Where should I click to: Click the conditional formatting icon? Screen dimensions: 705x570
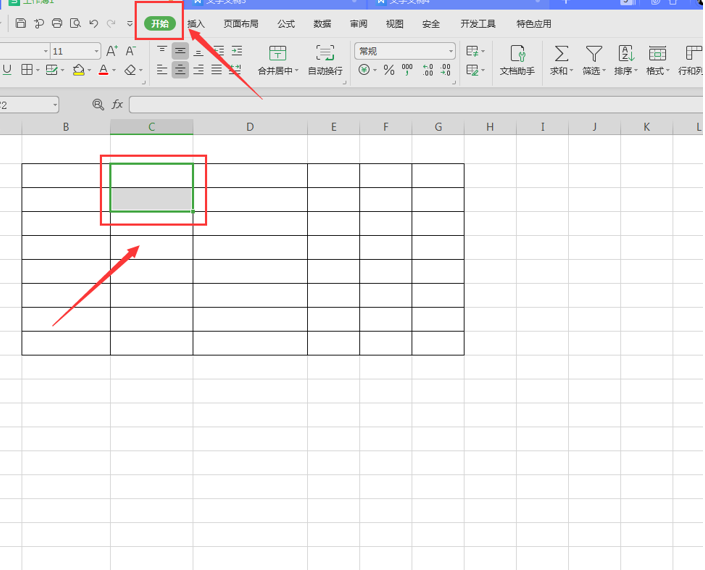(472, 51)
